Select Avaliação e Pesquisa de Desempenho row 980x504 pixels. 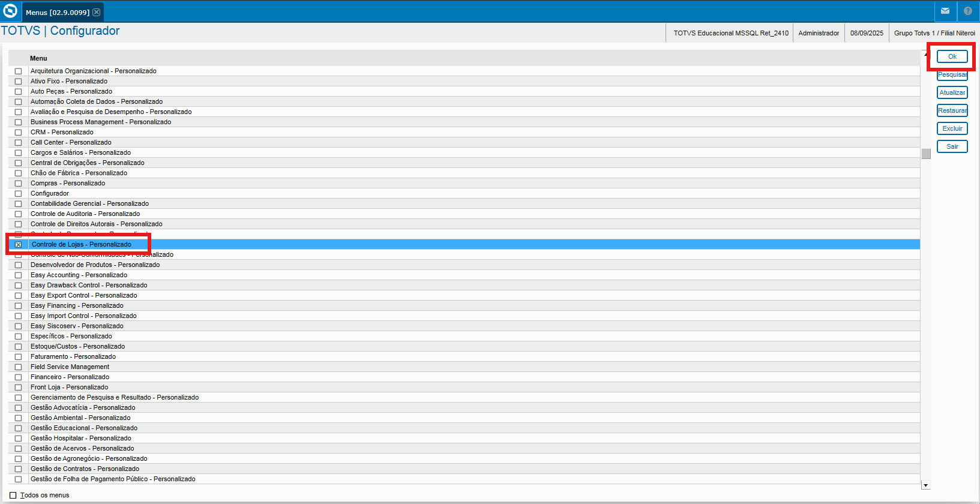[464, 112]
